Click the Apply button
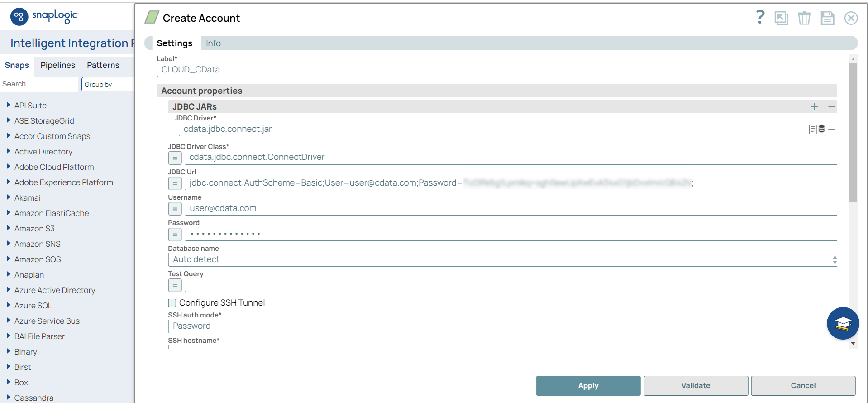The image size is (868, 403). tap(588, 385)
